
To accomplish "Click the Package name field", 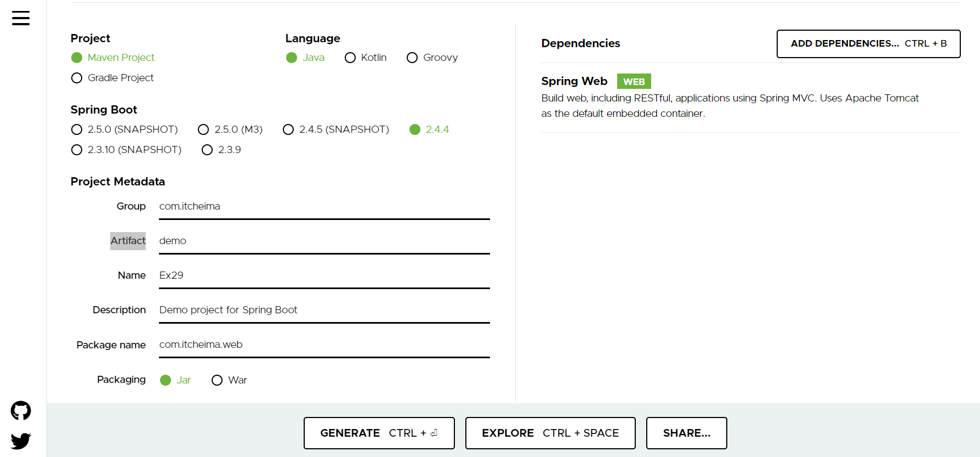I will point(324,345).
